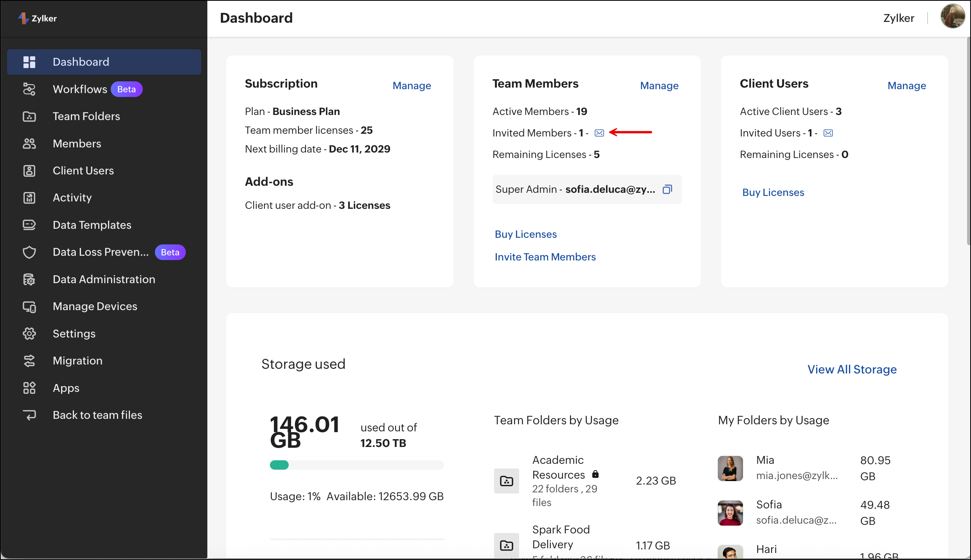Return via Back to team files

coord(97,415)
